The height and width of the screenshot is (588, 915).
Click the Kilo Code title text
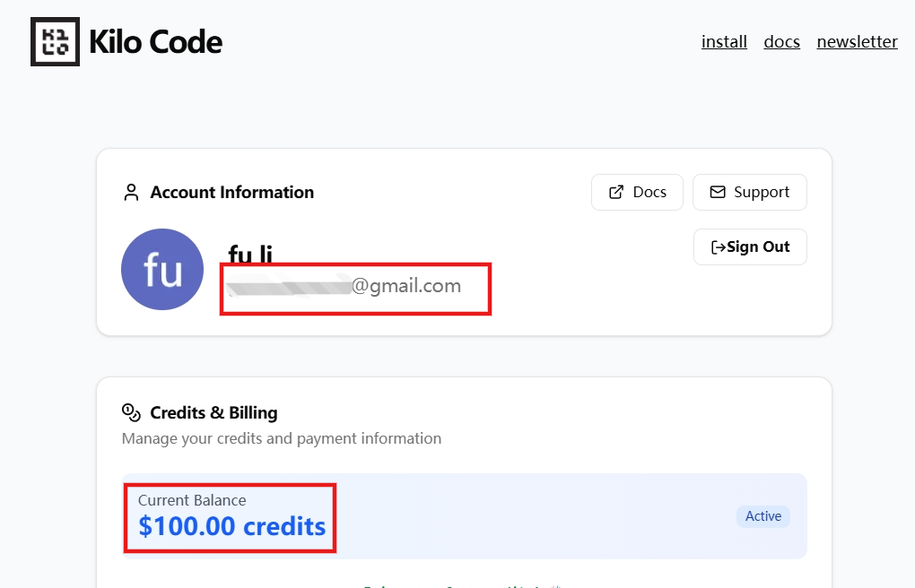click(x=155, y=42)
